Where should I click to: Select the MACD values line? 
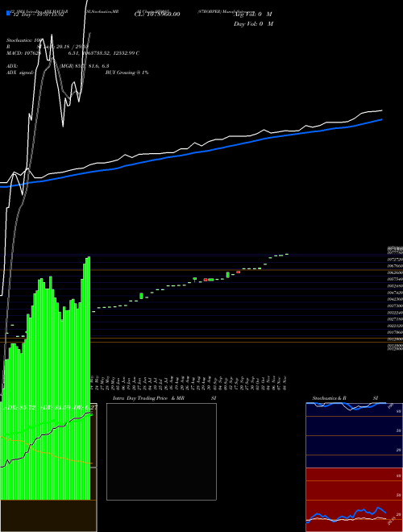[x=73, y=53]
